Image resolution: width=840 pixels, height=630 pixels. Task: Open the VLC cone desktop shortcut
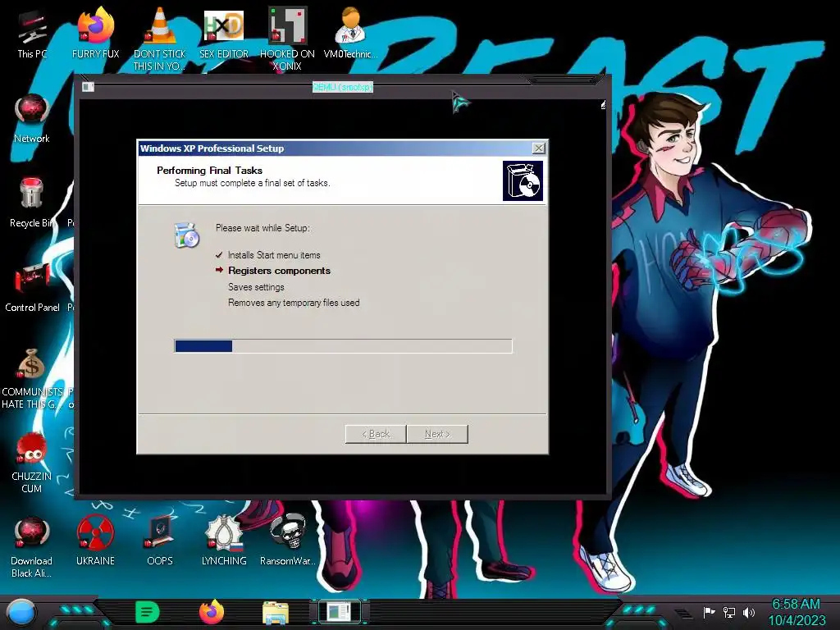pyautogui.click(x=160, y=39)
